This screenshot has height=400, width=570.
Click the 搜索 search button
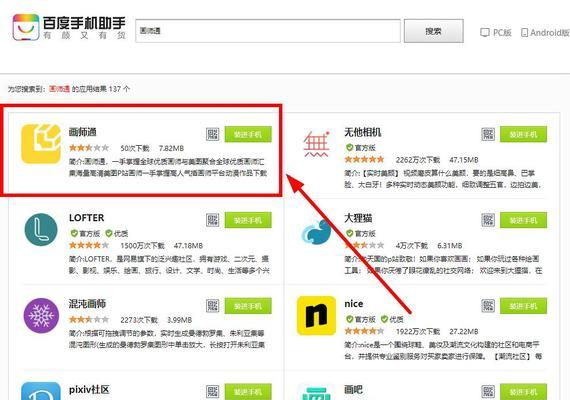434,31
